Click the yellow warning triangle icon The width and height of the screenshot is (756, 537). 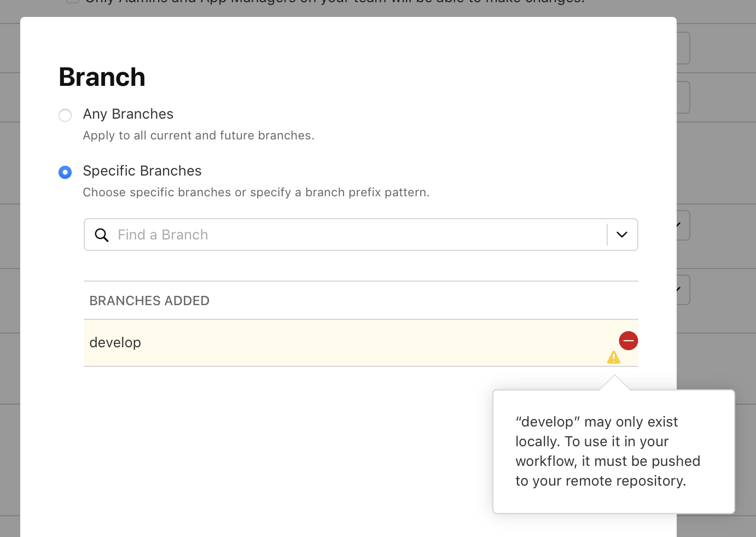(614, 358)
